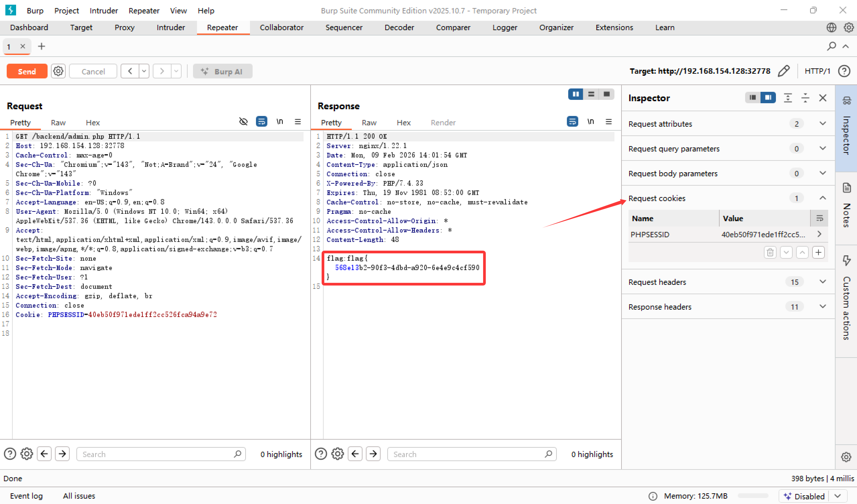
Task: Click the edit target pencil icon
Action: pos(784,71)
